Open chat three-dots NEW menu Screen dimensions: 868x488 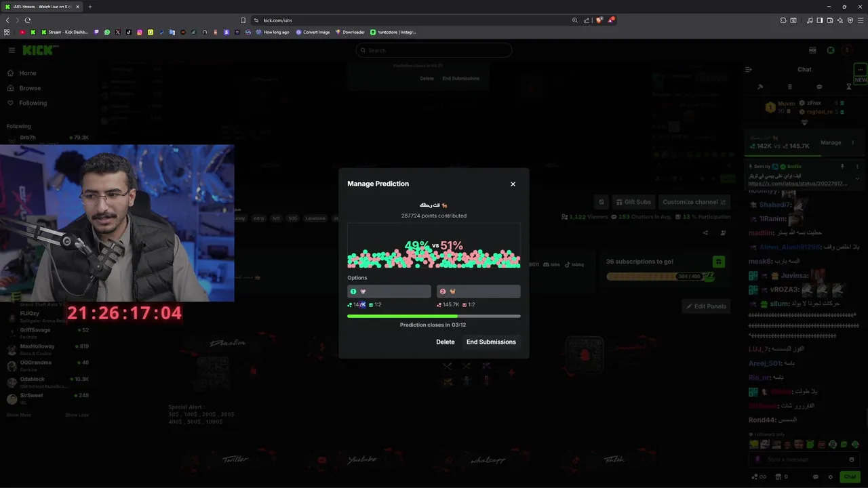[x=860, y=69]
